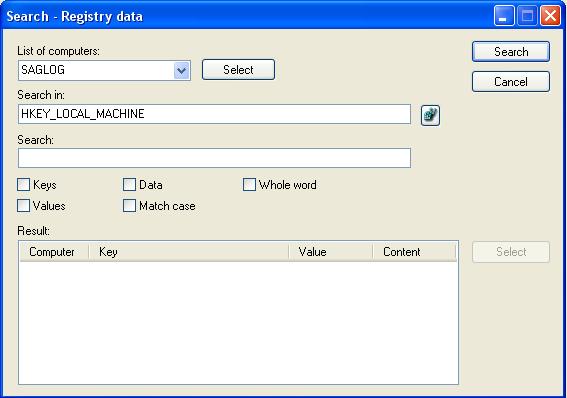567x398 pixels.
Task: Enable the Whole word option
Action: point(249,185)
